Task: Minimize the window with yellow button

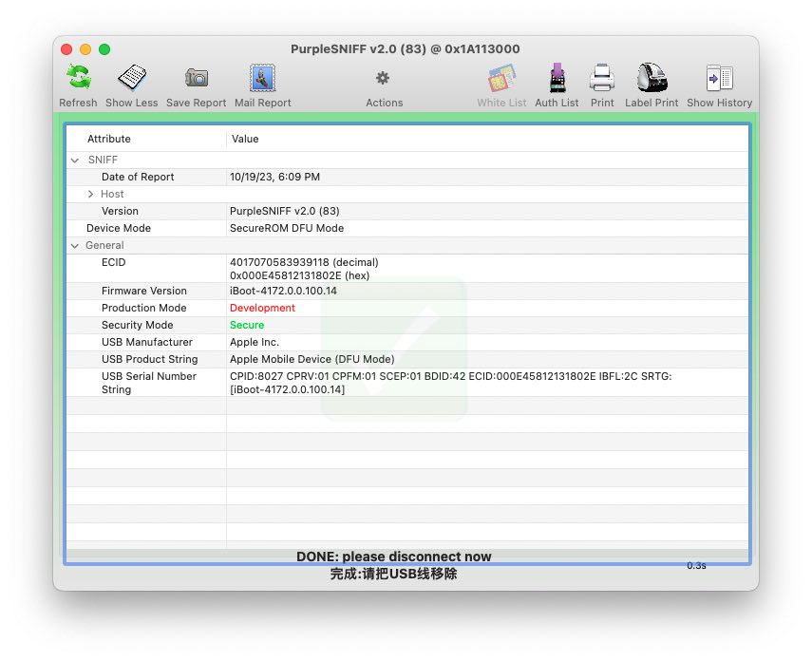Action: pos(85,49)
